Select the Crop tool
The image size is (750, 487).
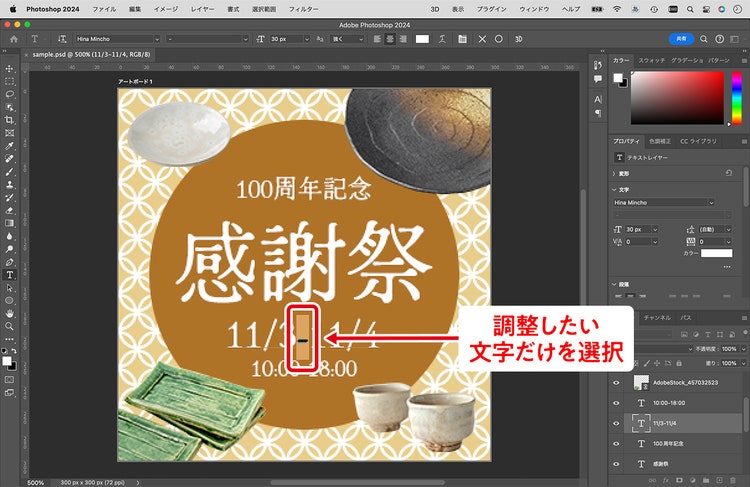[10, 120]
